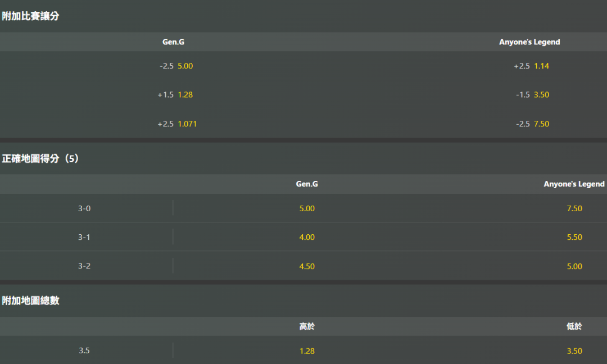Pick Anyone's Legend -1.5 at 3.50 handicap
607x364 pixels.
click(532, 95)
